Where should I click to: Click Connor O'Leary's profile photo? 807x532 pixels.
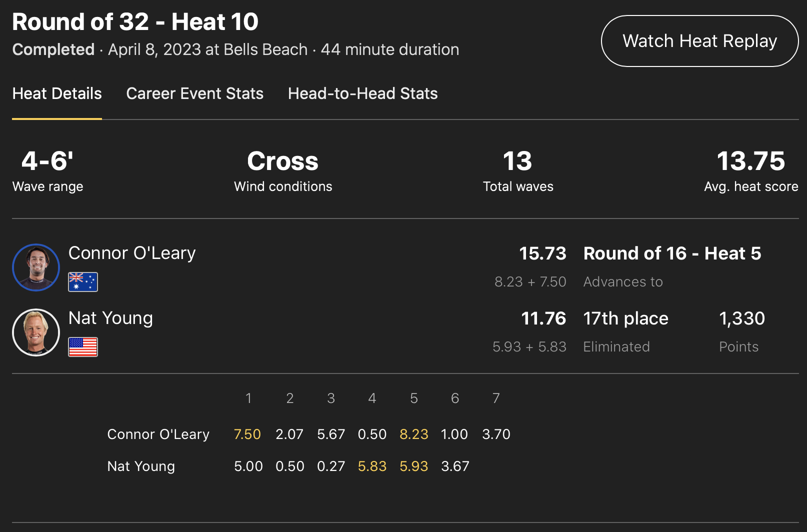[x=36, y=267]
